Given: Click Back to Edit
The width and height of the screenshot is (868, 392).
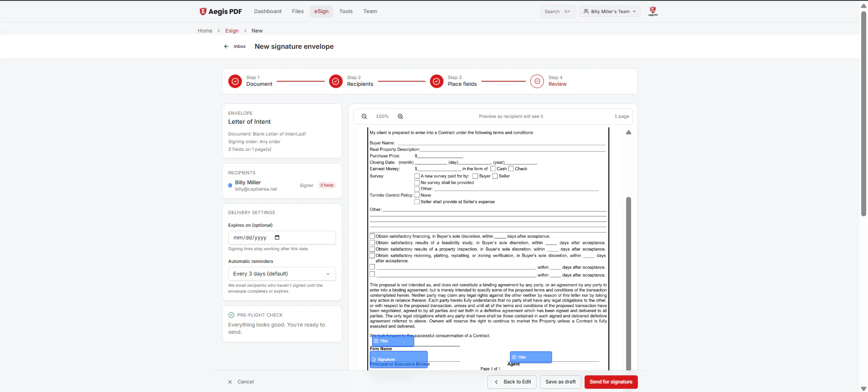Looking at the screenshot, I should (512, 382).
